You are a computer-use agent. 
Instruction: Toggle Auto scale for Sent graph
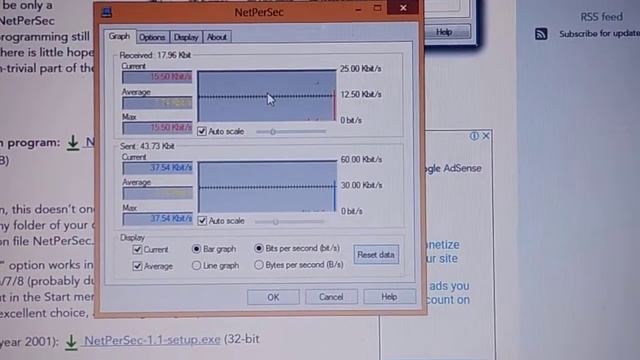[x=202, y=221]
